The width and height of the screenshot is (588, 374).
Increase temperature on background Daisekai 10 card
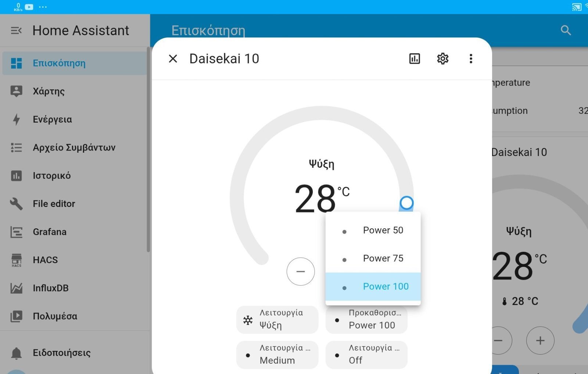(540, 341)
